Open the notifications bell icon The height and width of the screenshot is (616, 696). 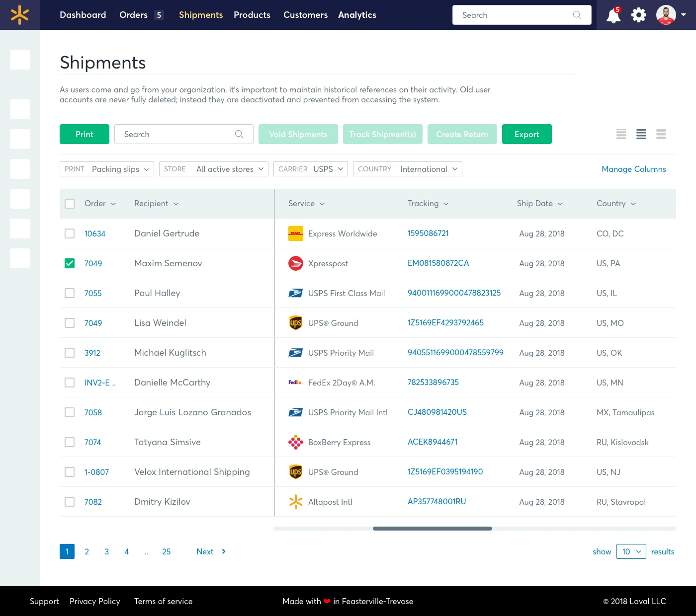click(x=613, y=15)
